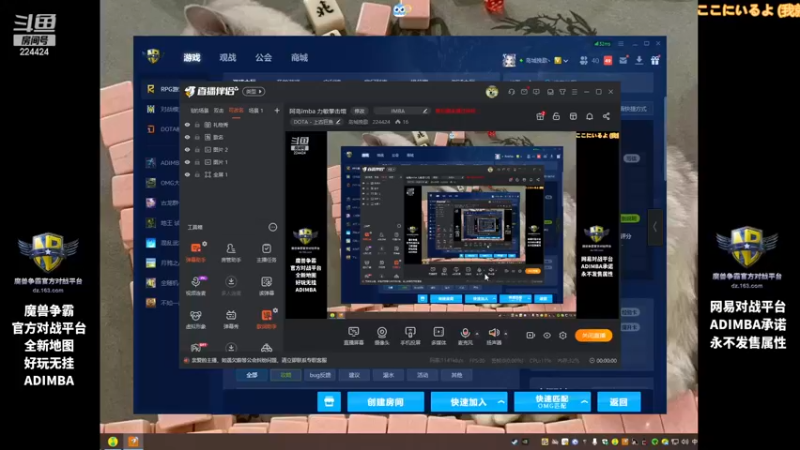Expand the arrow on the 快速匹配 button
This screenshot has height=450, width=800.
click(584, 402)
